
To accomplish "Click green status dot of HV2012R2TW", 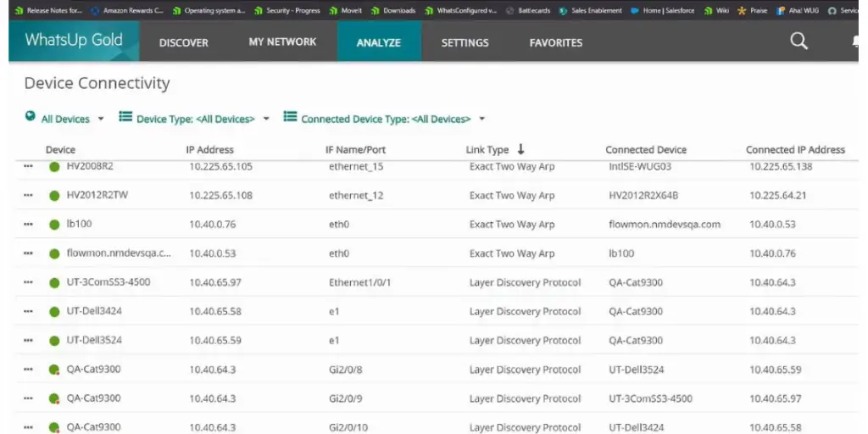I will (54, 196).
